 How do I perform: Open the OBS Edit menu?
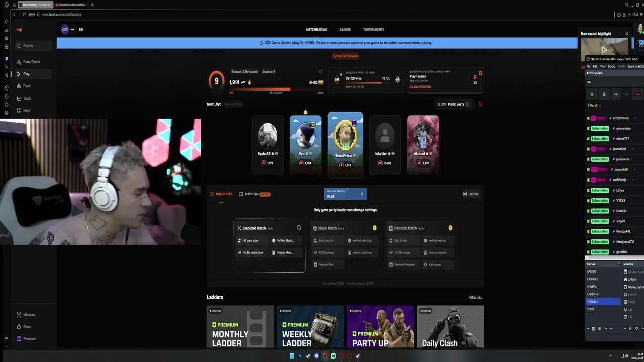pyautogui.click(x=595, y=66)
